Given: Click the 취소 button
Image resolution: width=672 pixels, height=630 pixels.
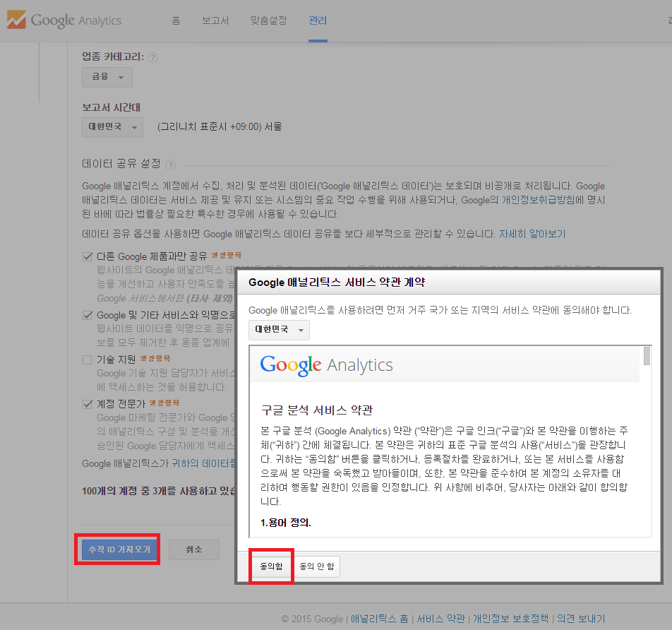Looking at the screenshot, I should pyautogui.click(x=194, y=549).
